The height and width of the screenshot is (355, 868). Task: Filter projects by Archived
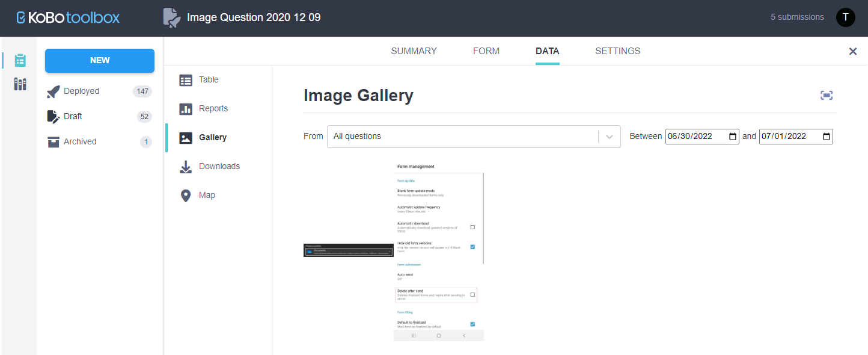(79, 141)
